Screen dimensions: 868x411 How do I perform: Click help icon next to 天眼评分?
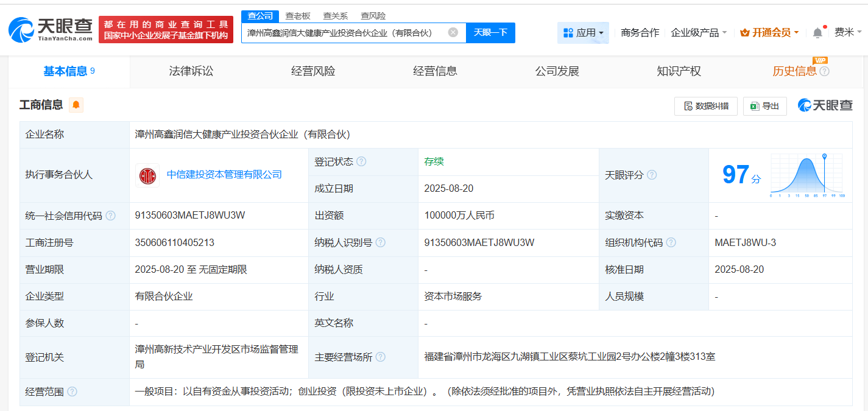tap(652, 175)
